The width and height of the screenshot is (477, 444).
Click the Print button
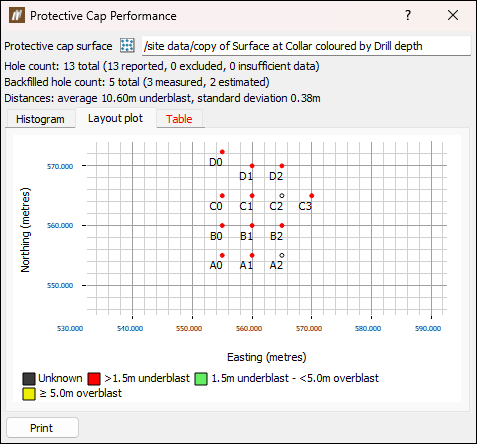[x=42, y=428]
